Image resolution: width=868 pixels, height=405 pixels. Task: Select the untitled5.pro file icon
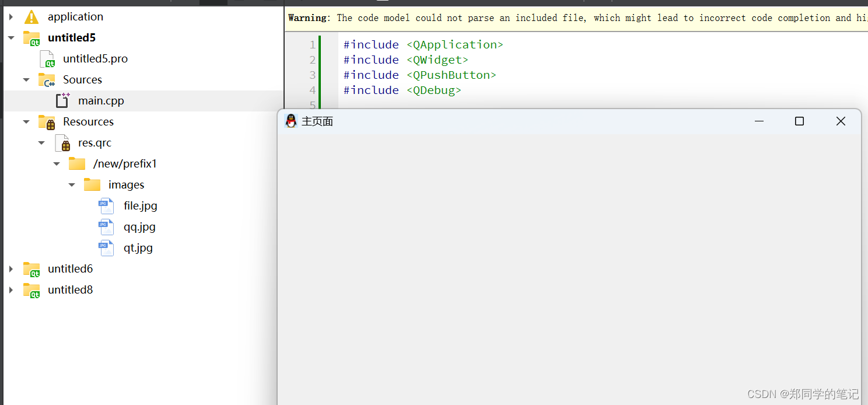[47, 58]
